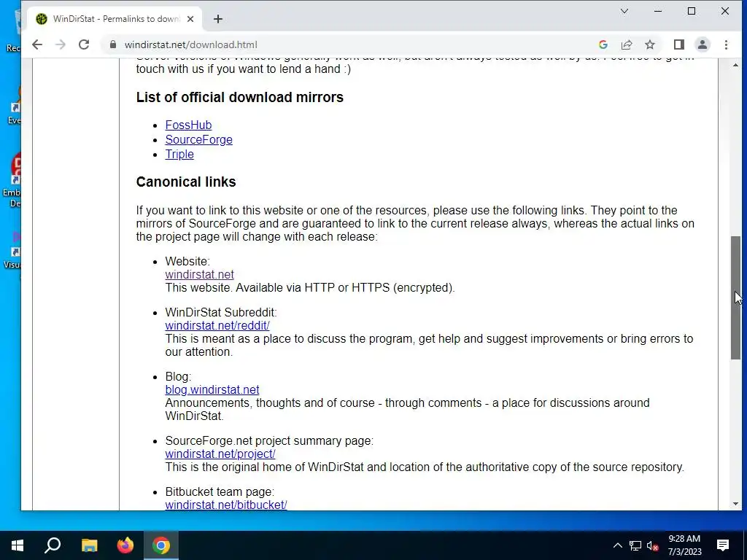Show hidden tray icons chevron

[x=617, y=545]
